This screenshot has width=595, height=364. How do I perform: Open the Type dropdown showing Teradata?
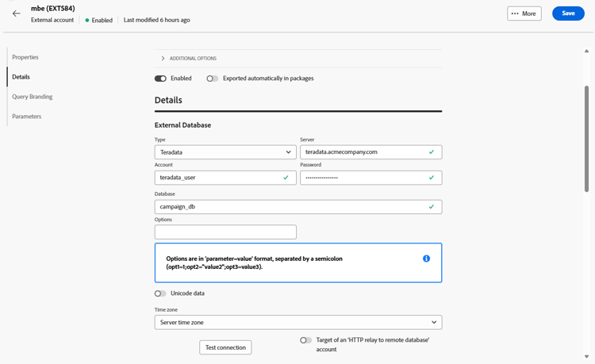[225, 152]
